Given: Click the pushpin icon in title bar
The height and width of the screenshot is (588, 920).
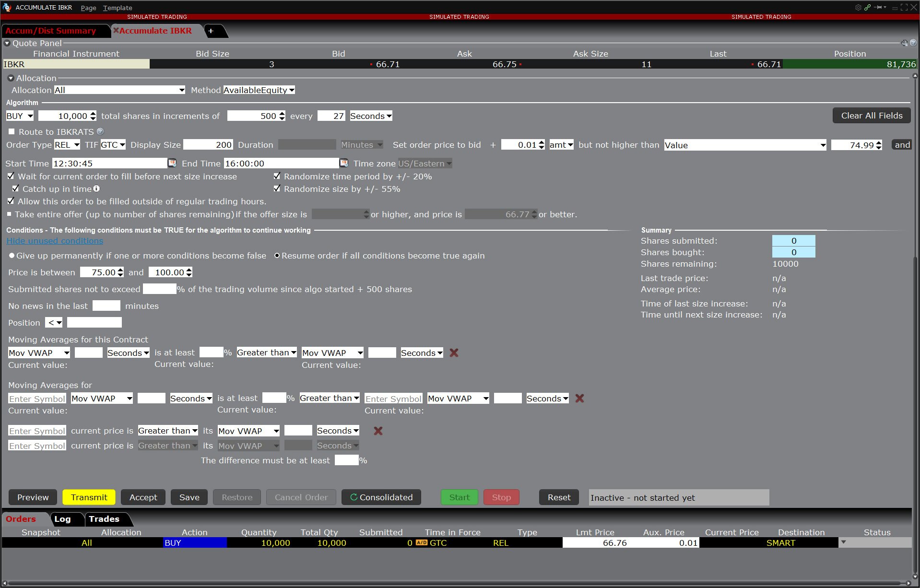Looking at the screenshot, I should pyautogui.click(x=878, y=7).
